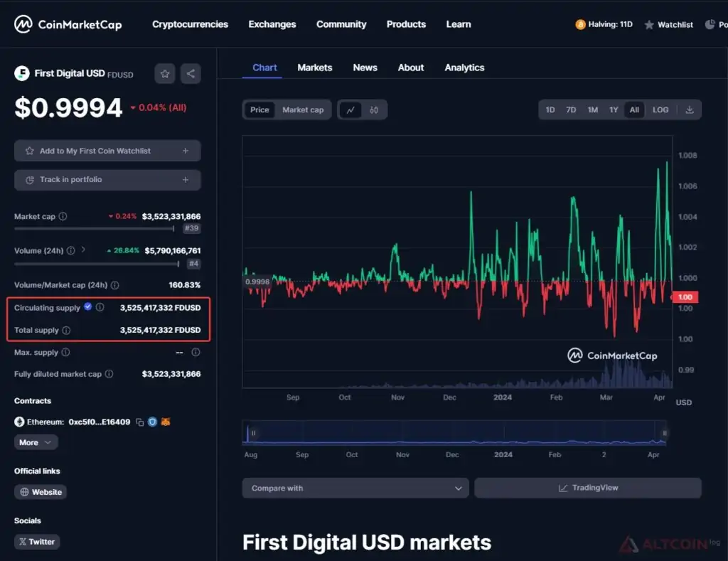
Task: Expand the More contracts dropdown
Action: click(x=36, y=442)
